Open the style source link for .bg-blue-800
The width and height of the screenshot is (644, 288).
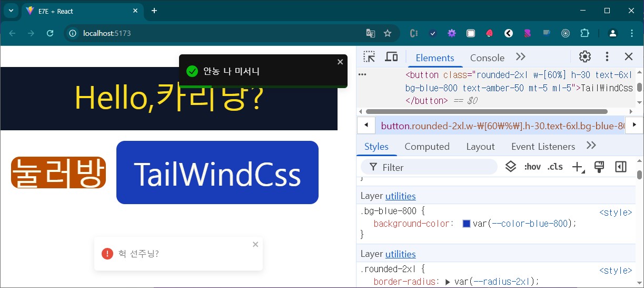pyautogui.click(x=616, y=213)
